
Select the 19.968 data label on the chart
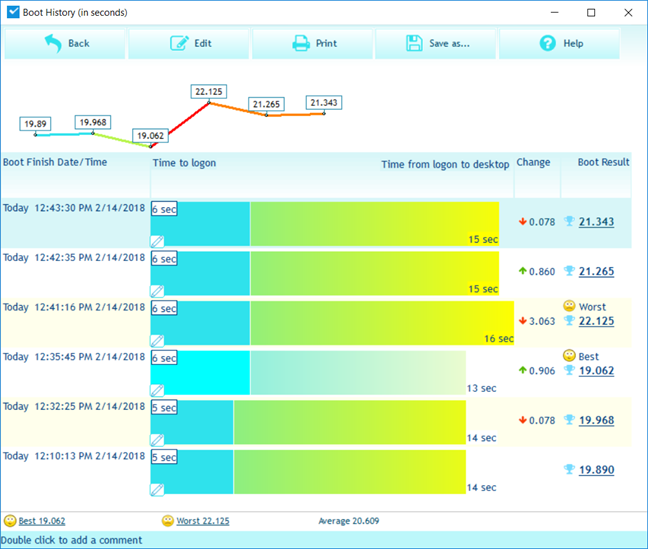93,122
